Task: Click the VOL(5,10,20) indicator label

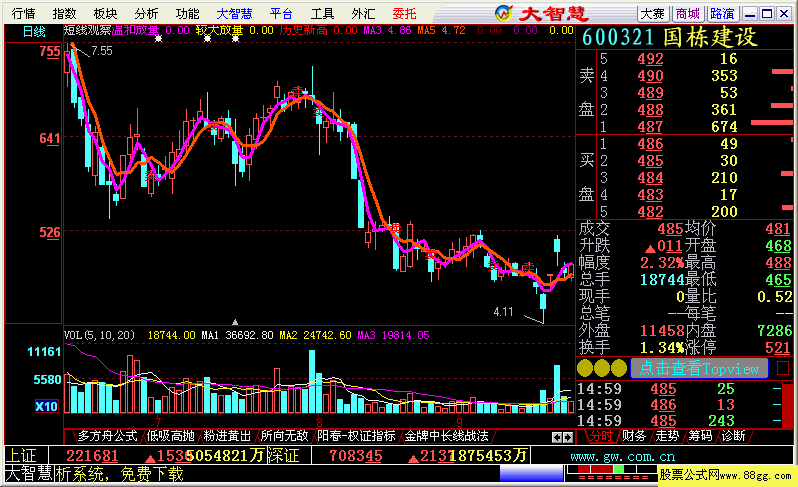Action: [99, 335]
